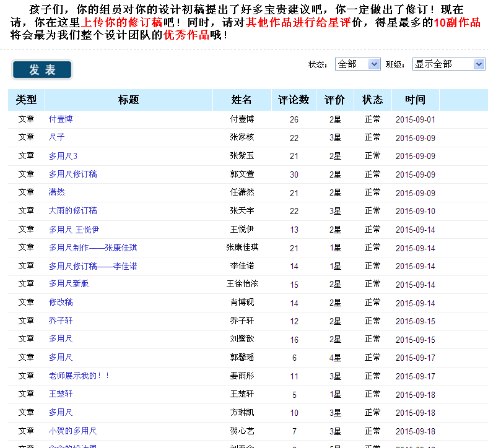The width and height of the screenshot is (488, 448).
Task: Open the 修改稿 article by 肖博砚
Action: coord(61,303)
